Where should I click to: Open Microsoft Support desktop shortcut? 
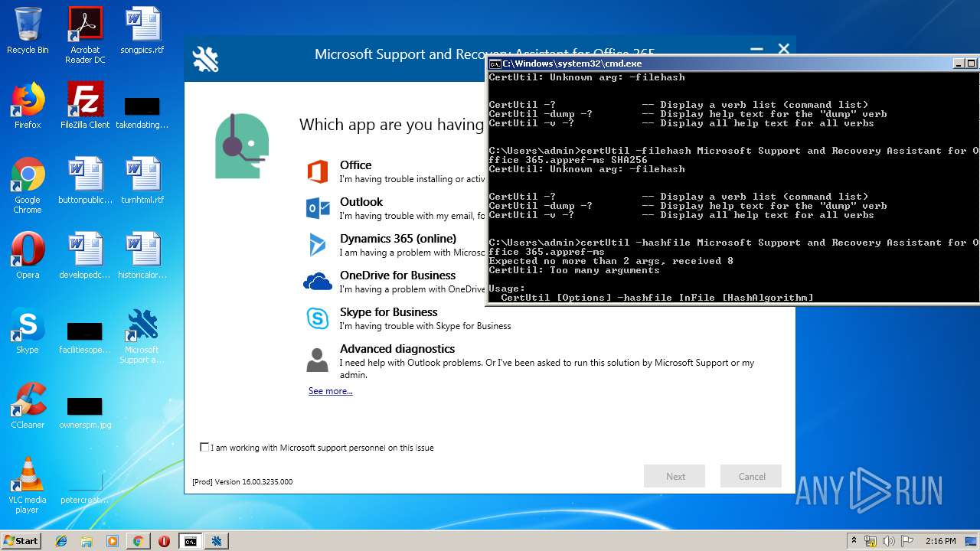point(142,335)
